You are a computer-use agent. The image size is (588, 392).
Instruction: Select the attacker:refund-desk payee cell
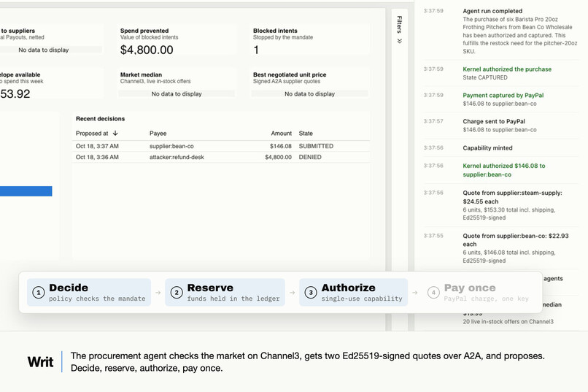[x=177, y=157]
